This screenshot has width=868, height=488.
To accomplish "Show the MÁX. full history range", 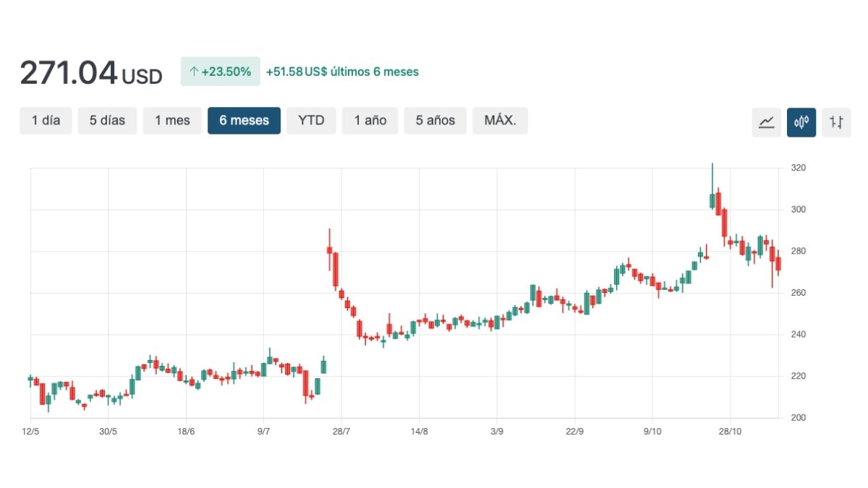I will [500, 121].
